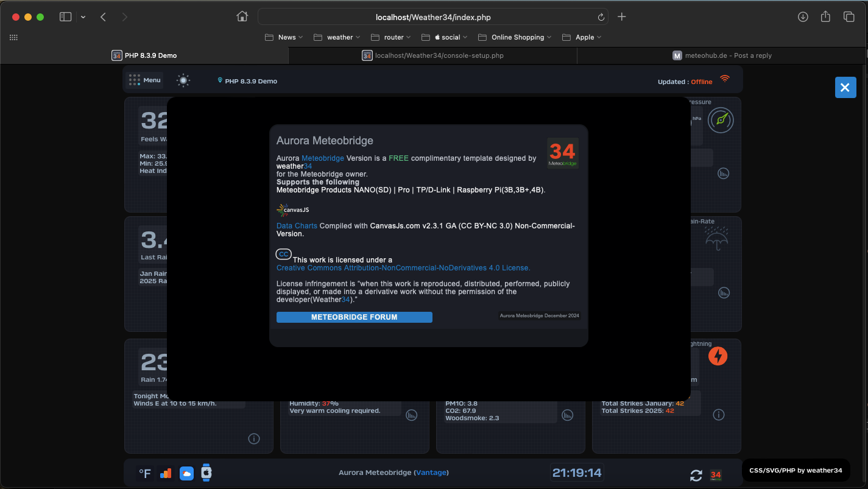Image resolution: width=868 pixels, height=489 pixels.
Task: Click the barometer pressure gauge icon
Action: pyautogui.click(x=721, y=120)
